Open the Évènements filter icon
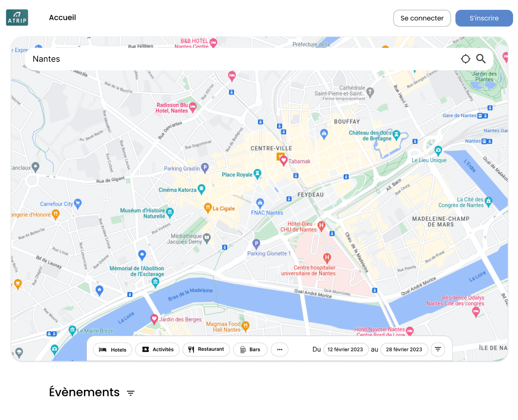The width and height of the screenshot is (518, 420). pos(130,393)
